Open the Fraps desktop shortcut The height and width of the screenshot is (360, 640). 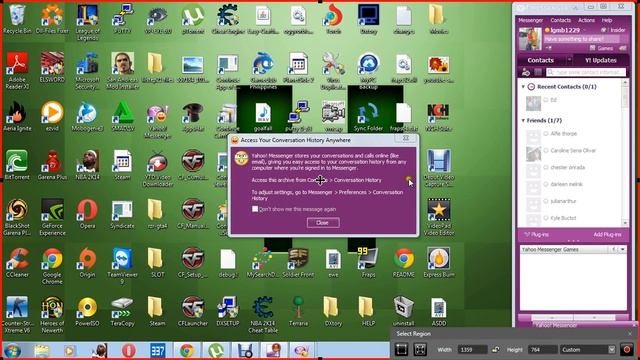[x=368, y=262]
